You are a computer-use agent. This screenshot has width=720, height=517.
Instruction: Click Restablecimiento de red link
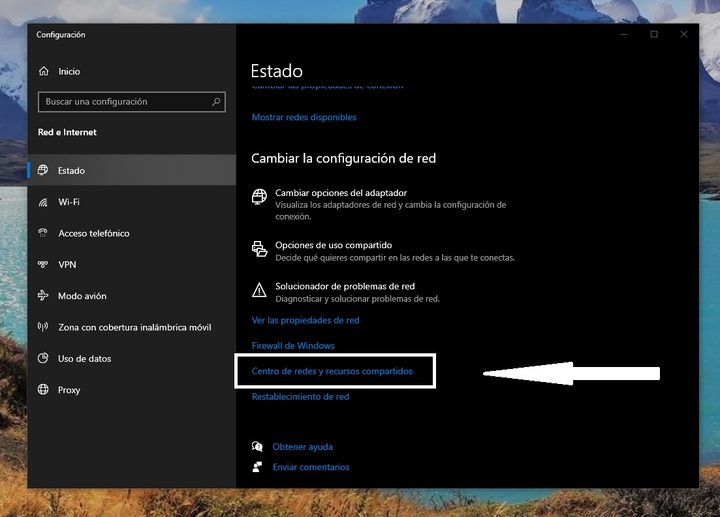[x=300, y=397]
